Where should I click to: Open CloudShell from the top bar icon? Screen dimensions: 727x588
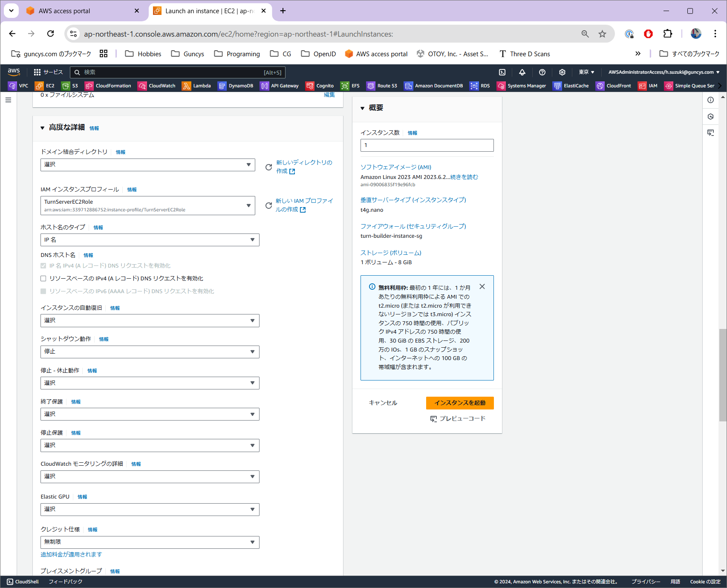pos(502,72)
